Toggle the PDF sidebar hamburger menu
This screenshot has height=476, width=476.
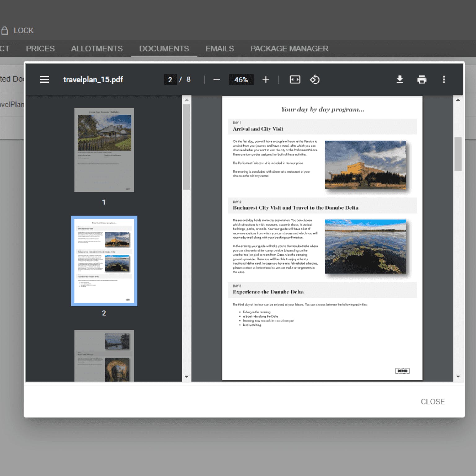coord(45,80)
